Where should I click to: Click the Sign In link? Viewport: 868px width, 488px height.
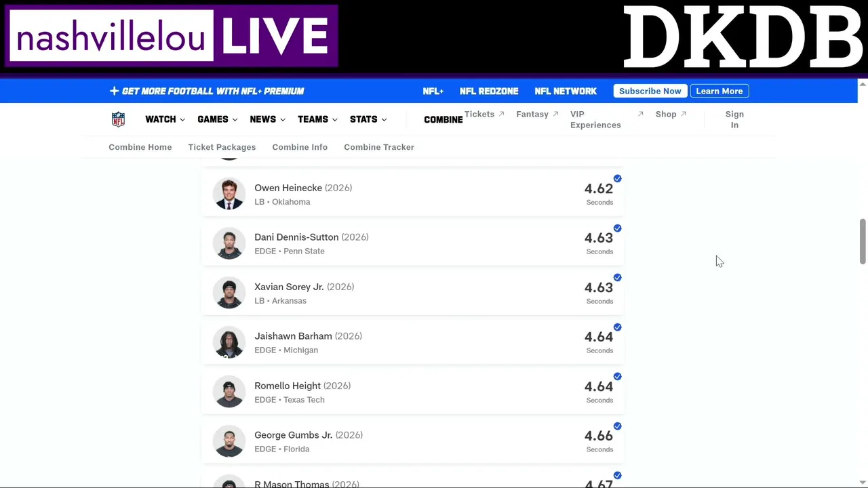734,119
